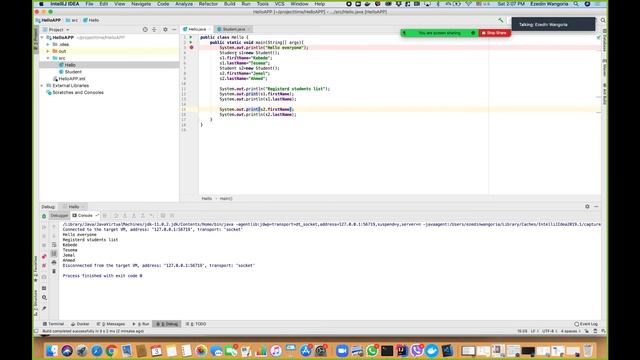Open the Console tab layout arrow
The width and height of the screenshot is (640, 360).
point(97,216)
